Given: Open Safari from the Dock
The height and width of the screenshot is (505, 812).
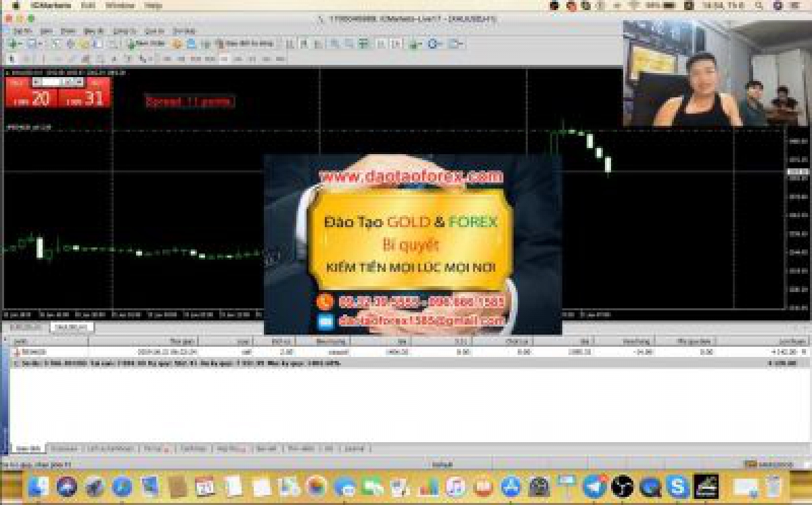Looking at the screenshot, I should point(122,486).
